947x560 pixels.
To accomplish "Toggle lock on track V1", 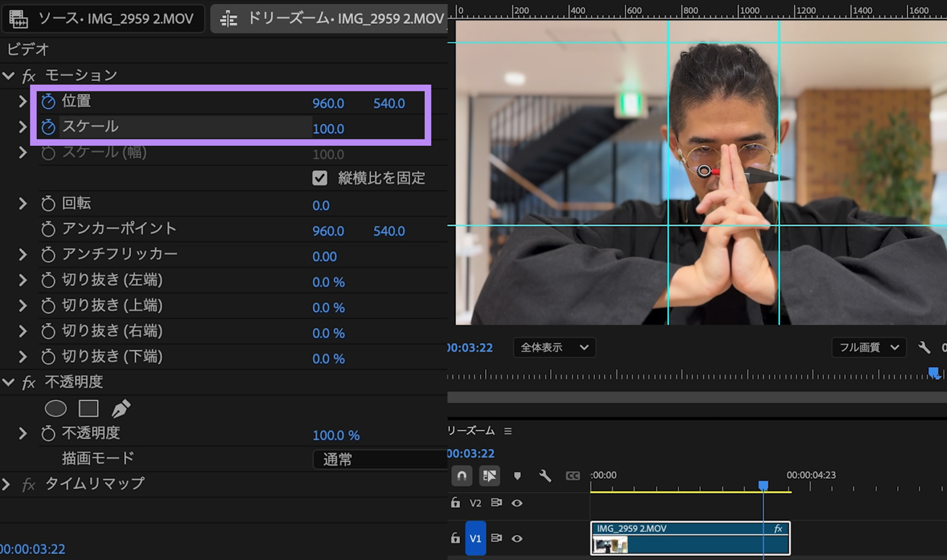I will [x=455, y=538].
